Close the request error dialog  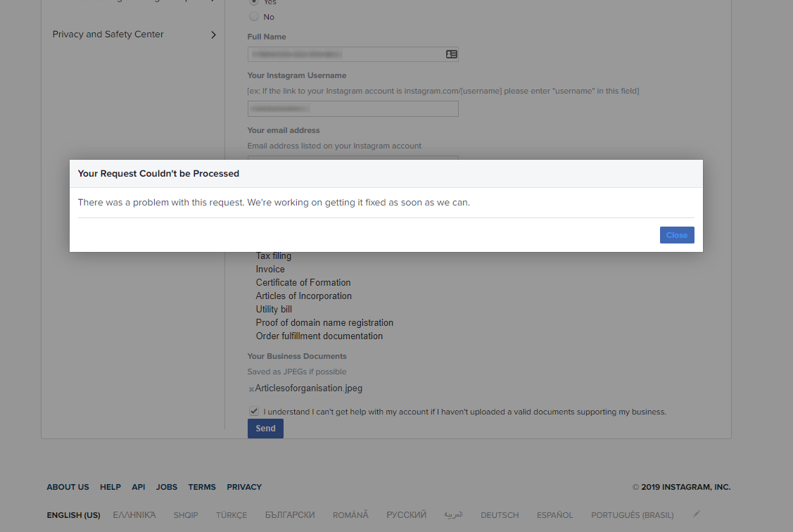point(677,235)
